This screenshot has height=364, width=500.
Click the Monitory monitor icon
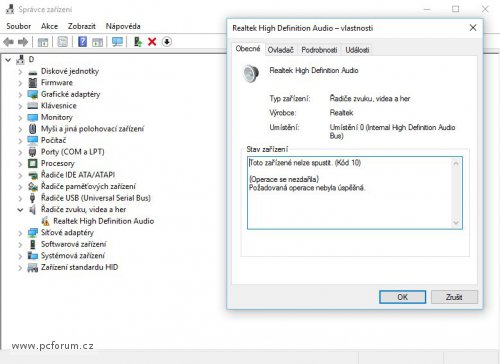pyautogui.click(x=33, y=118)
